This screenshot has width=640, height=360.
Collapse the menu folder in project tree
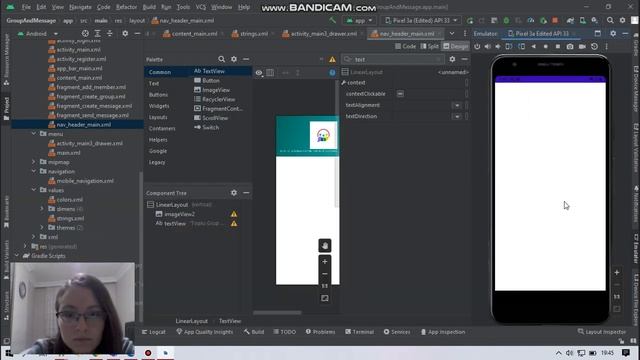(34, 133)
